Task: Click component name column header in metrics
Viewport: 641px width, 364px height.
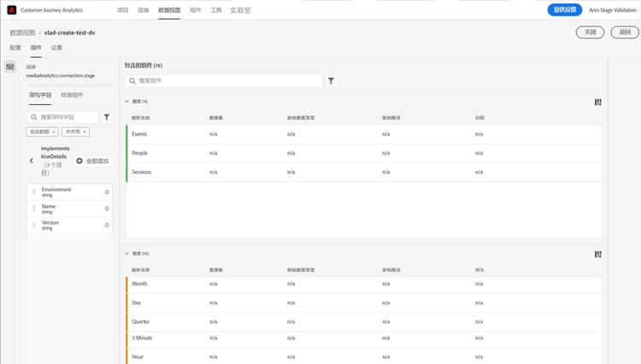Action: pyautogui.click(x=141, y=118)
